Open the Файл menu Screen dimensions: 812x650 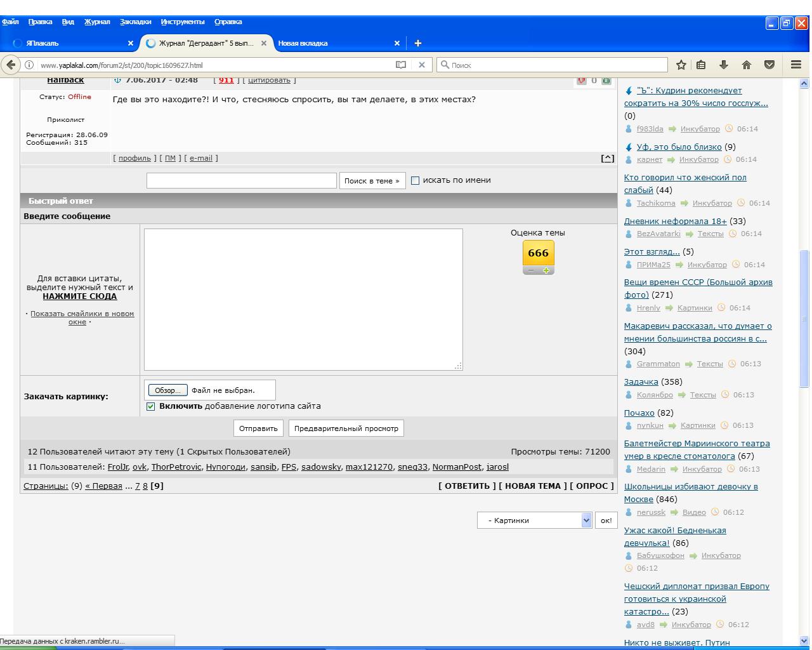coord(10,22)
